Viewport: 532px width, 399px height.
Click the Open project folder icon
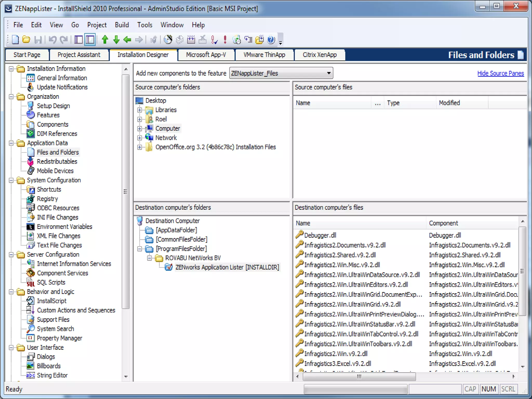26,39
